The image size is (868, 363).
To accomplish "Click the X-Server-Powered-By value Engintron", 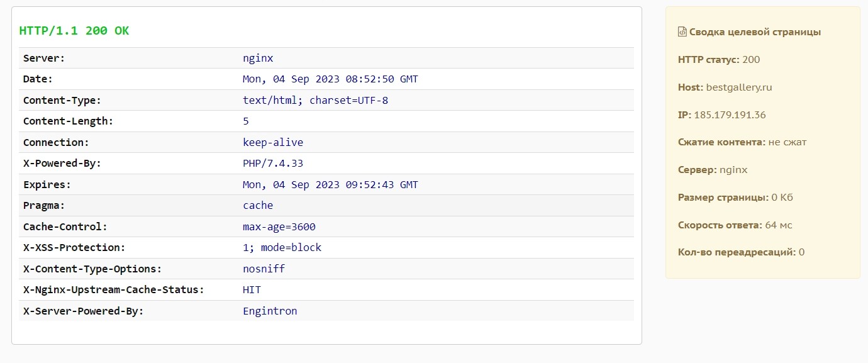I will click(x=270, y=311).
